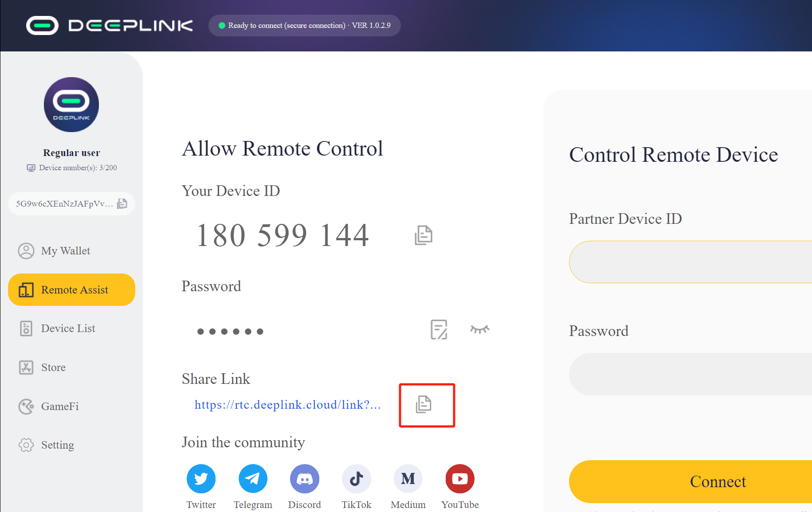Open Twitter community page

tap(201, 479)
